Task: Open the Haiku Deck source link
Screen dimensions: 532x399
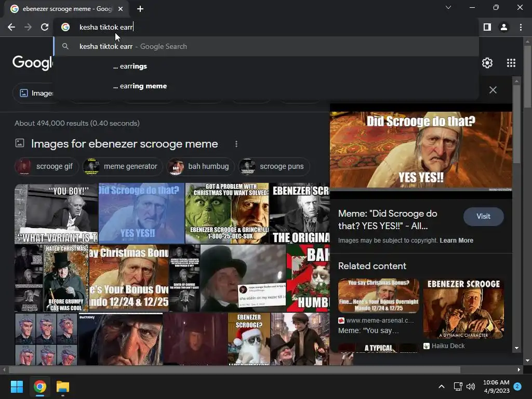Action: (444, 346)
